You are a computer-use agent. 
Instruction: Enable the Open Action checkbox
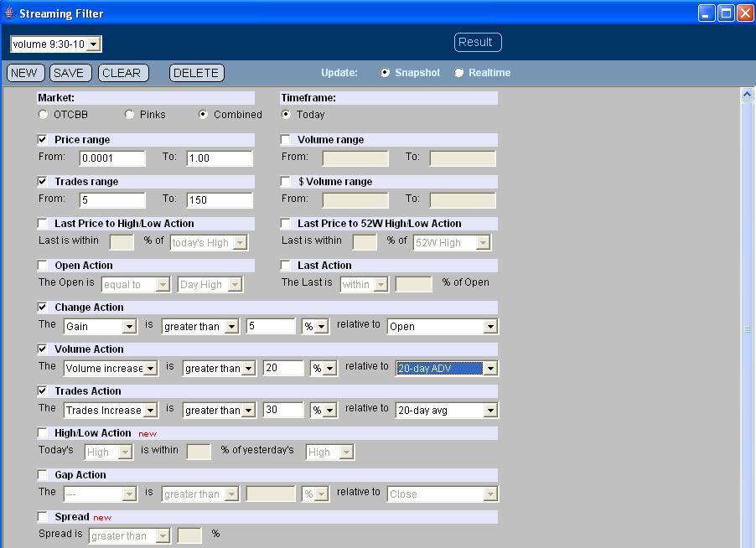(x=43, y=265)
